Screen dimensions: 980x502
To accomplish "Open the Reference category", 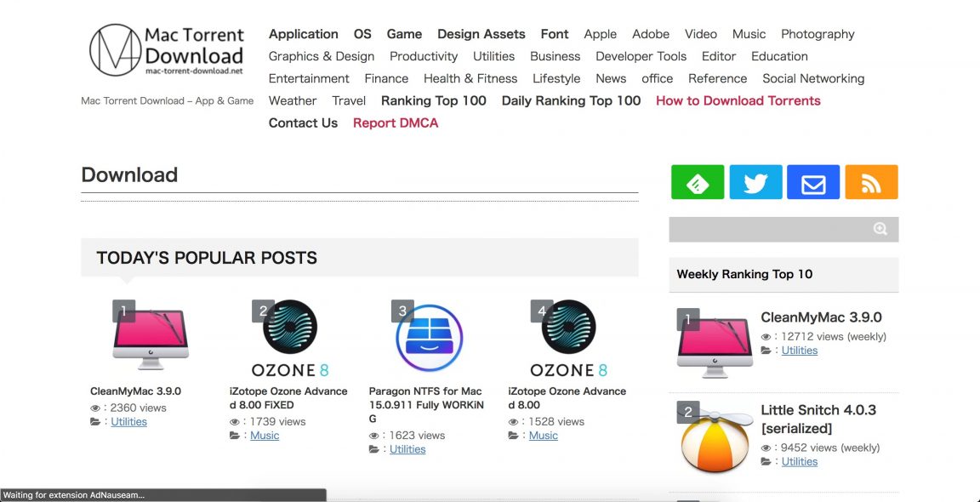I will (x=717, y=79).
